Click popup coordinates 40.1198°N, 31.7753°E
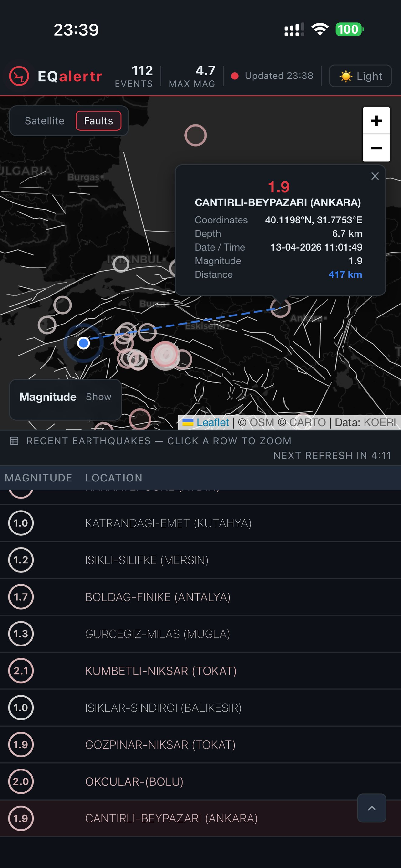Viewport: 401px width, 868px height. pyautogui.click(x=314, y=220)
